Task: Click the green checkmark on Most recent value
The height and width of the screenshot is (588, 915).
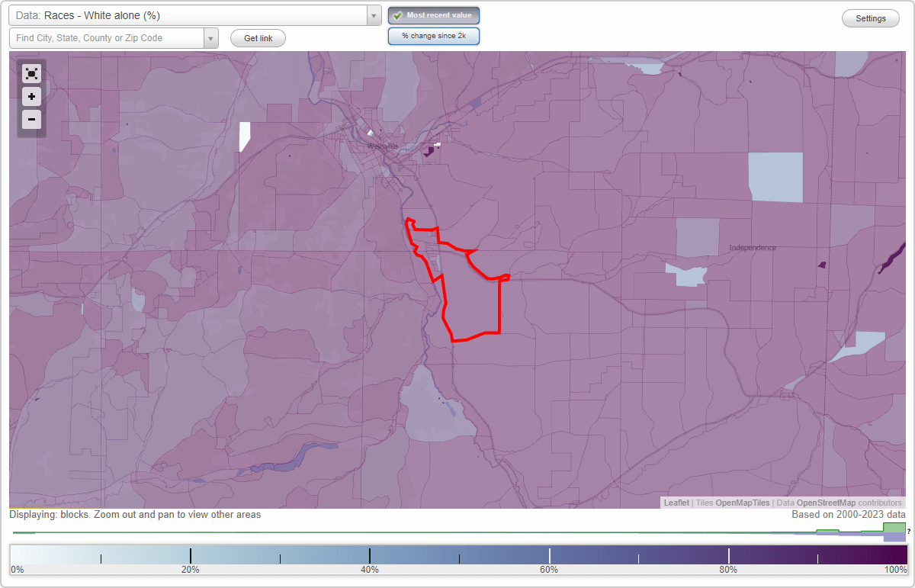Action: 397,15
